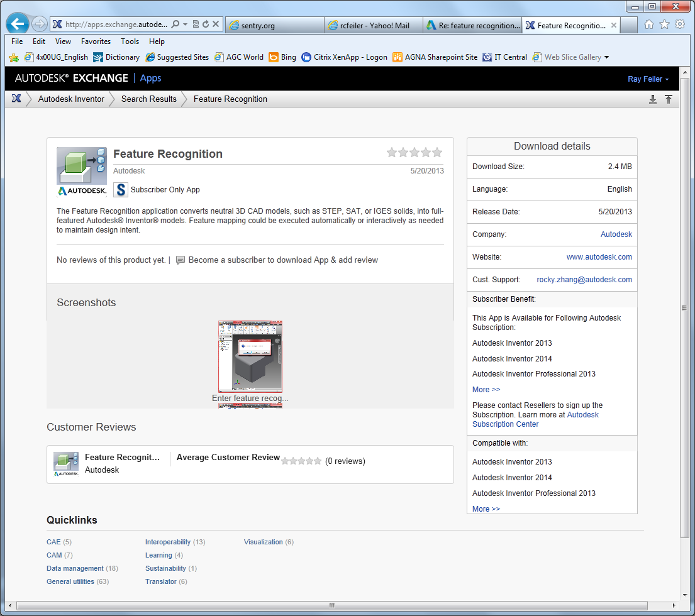Click 'Become a subscriber to download App & add review'
The image size is (695, 616).
click(x=283, y=260)
